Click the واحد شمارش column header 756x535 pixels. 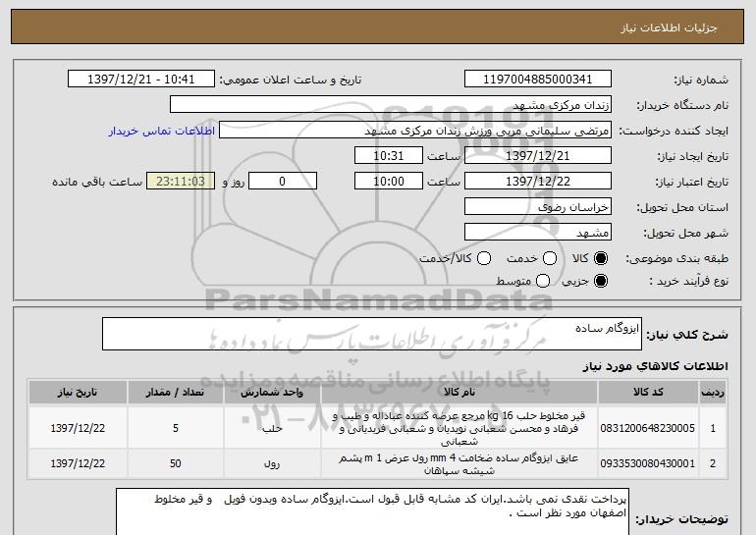(272, 393)
